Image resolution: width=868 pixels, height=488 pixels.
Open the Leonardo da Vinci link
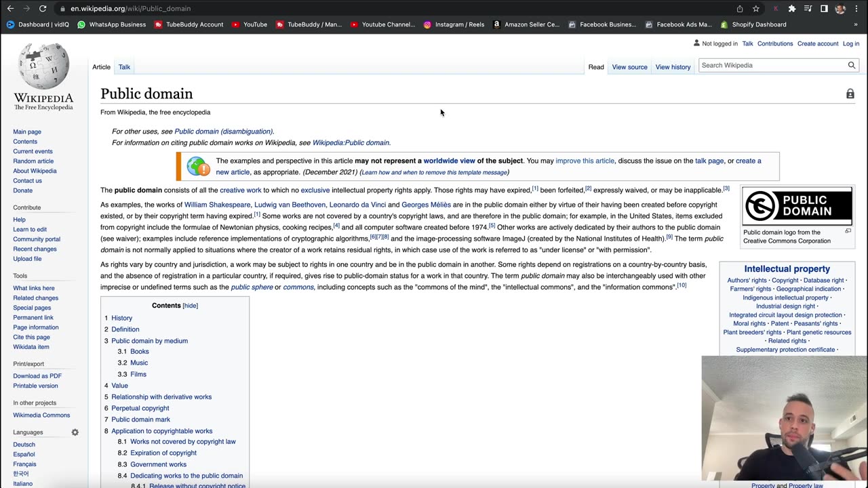click(357, 205)
